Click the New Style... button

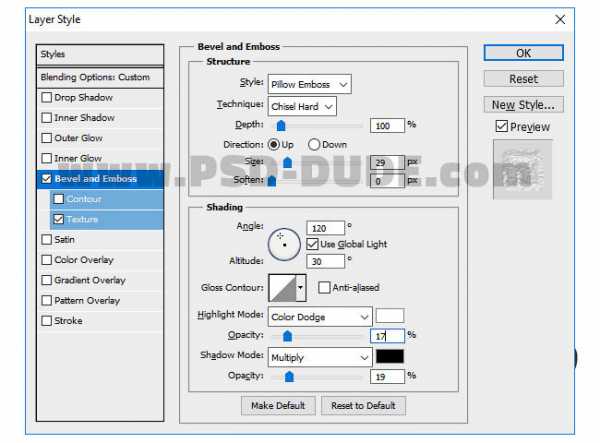pyautogui.click(x=523, y=105)
